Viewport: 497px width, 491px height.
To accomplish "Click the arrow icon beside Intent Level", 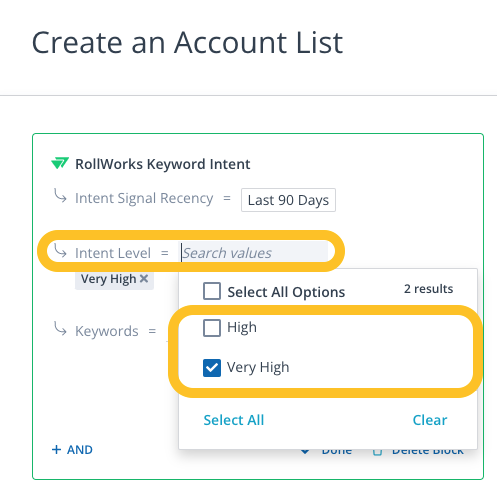I will tap(61, 251).
